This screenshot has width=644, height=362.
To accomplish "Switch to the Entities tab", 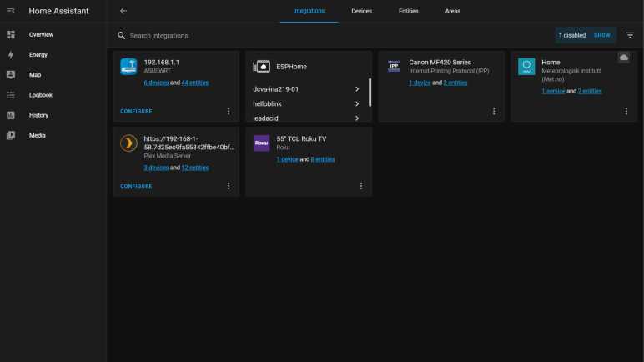I will point(408,11).
